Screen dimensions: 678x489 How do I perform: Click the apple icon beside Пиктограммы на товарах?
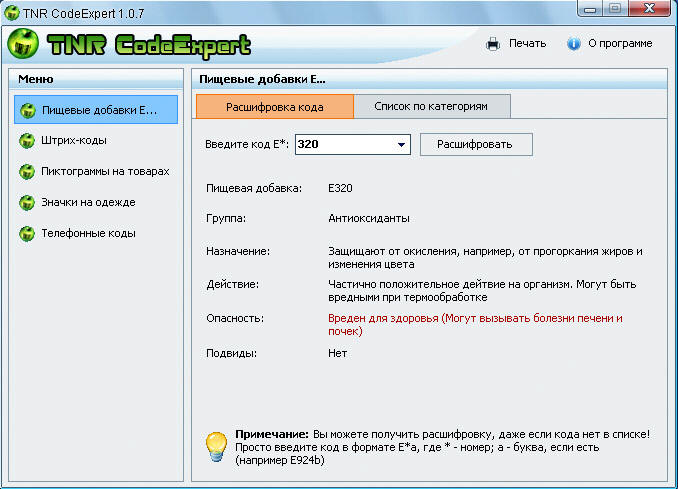pyautogui.click(x=27, y=172)
